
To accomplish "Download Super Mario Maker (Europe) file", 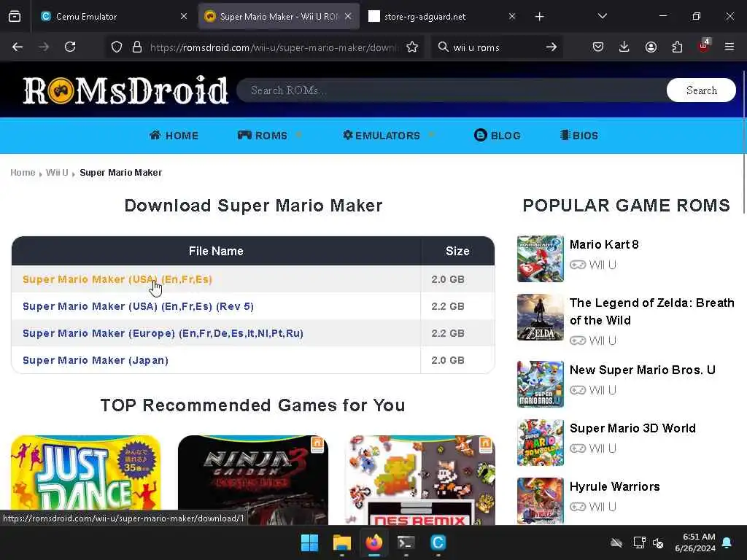I will pos(163,333).
